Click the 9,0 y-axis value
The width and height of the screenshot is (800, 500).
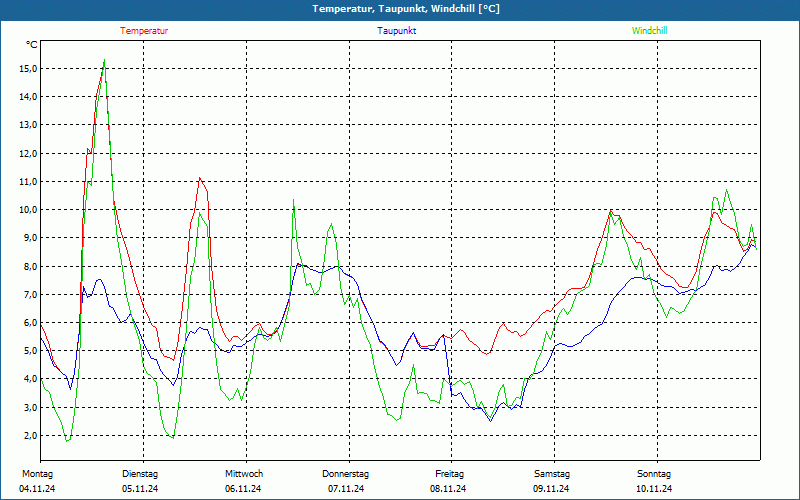tap(30, 238)
